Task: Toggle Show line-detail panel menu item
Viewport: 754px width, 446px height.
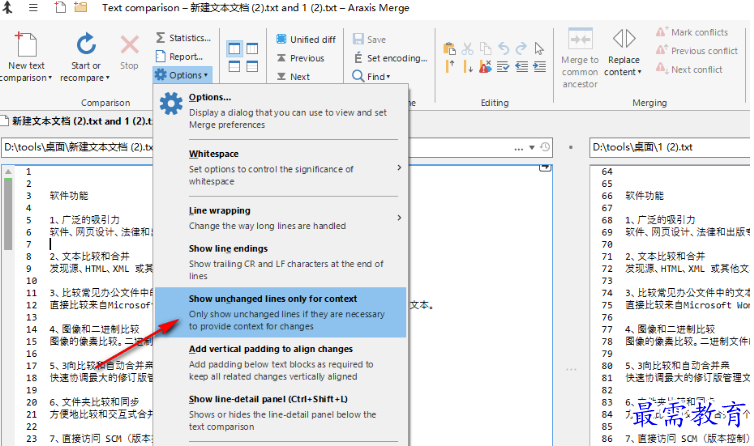Action: pos(281,412)
